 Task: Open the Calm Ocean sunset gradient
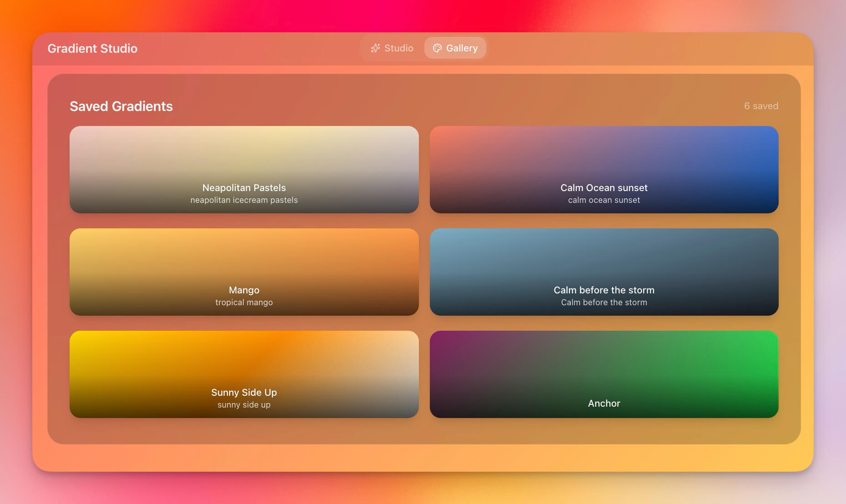pos(604,170)
